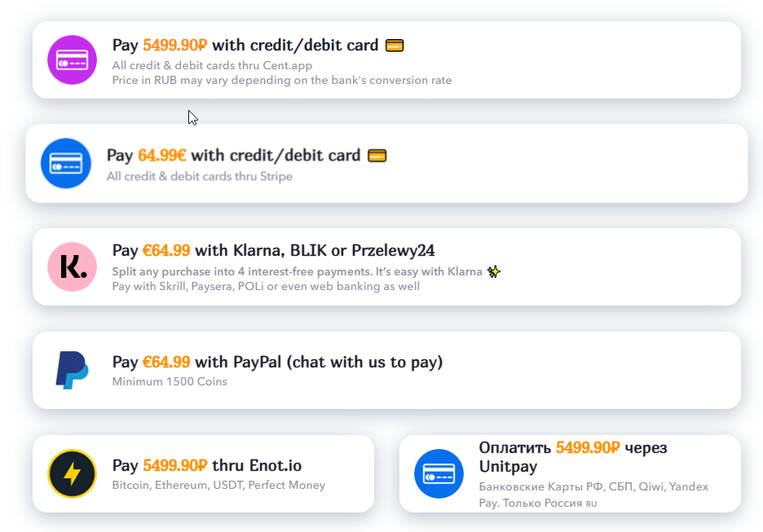Image resolution: width=763 pixels, height=532 pixels.
Task: Choose Pay 64.99€ with credit/debit card via Stripe
Action: tap(233, 155)
